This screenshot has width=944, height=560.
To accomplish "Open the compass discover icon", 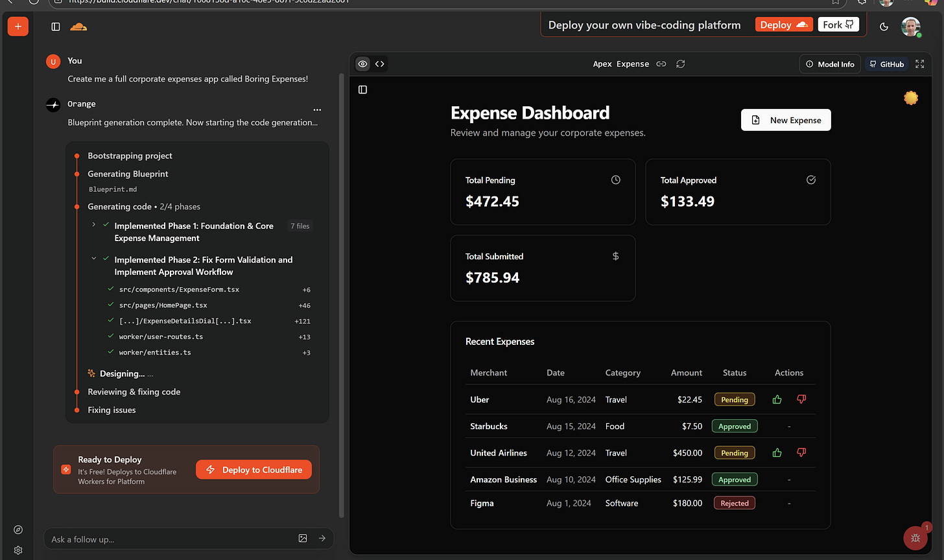I will 18,530.
